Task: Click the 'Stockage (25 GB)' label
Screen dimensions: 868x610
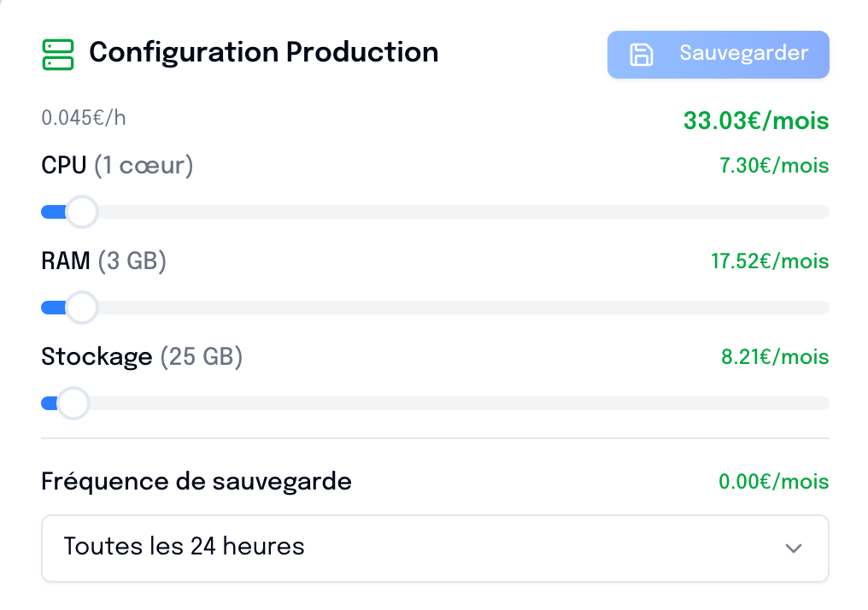Action: (x=142, y=357)
